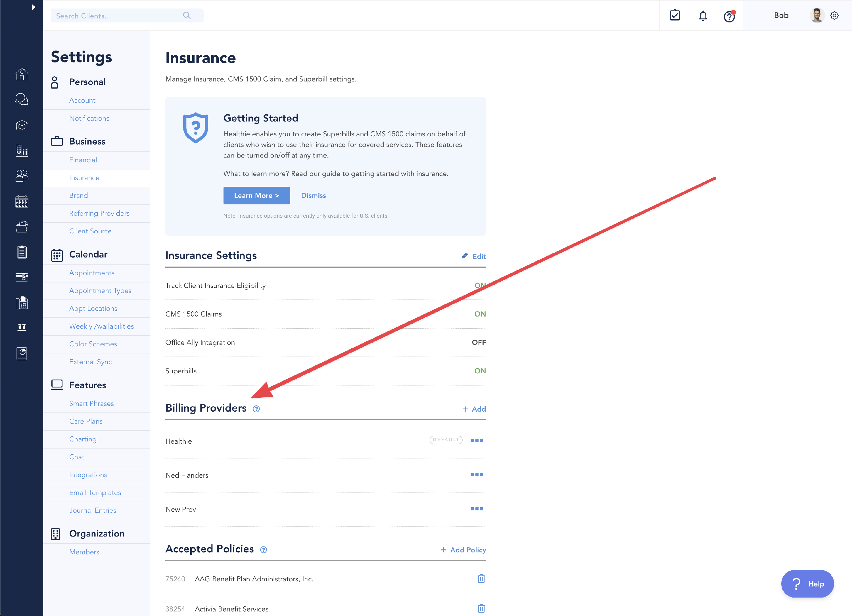Open Chat feature settings
Image resolution: width=852 pixels, height=616 pixels.
pos(77,457)
